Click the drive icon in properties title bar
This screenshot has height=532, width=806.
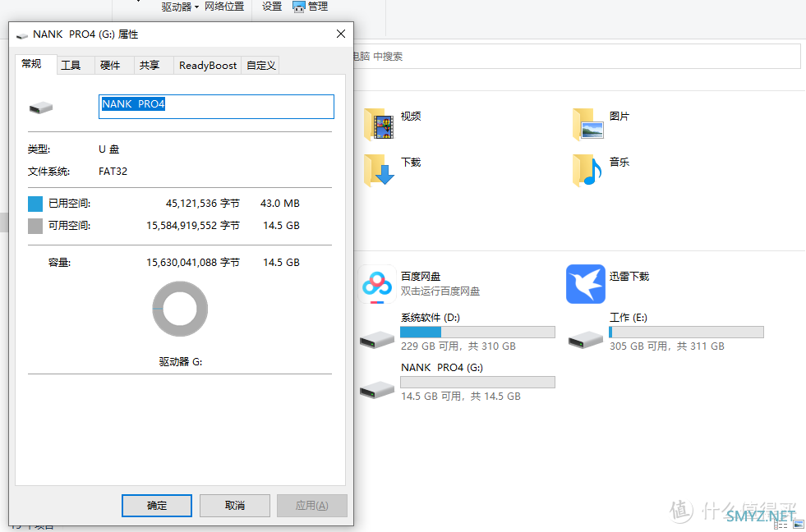[x=22, y=35]
